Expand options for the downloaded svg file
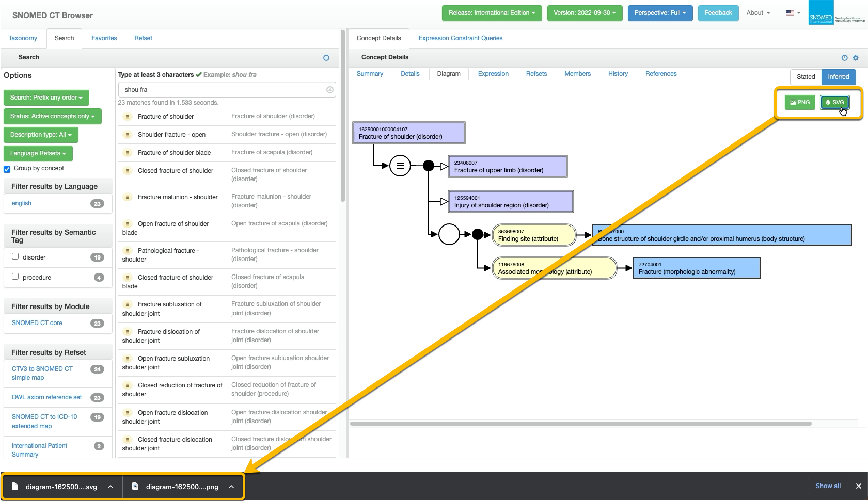The image size is (868, 501). tap(111, 487)
